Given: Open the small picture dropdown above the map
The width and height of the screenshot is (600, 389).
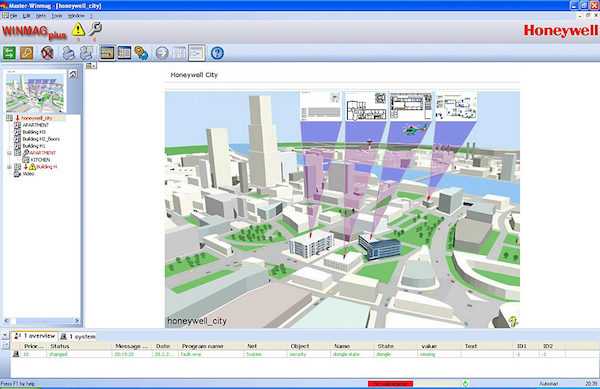Looking at the screenshot, I should pyautogui.click(x=91, y=65).
